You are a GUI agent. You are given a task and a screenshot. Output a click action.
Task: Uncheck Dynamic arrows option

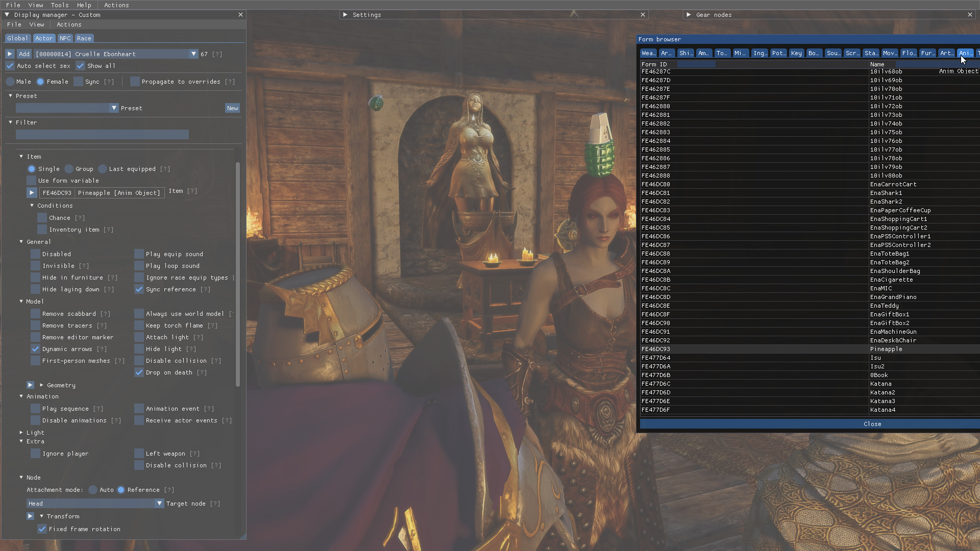[35, 349]
